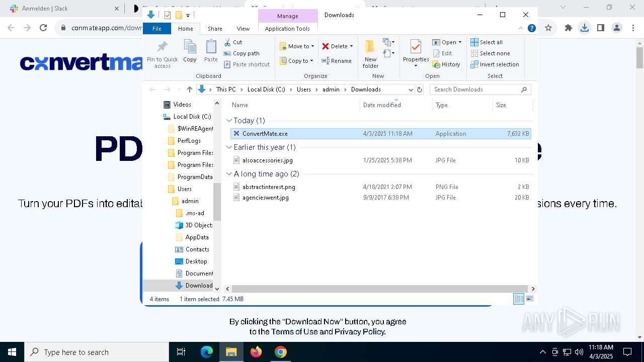
Task: Refresh the Downloads folder
Action: click(420, 89)
